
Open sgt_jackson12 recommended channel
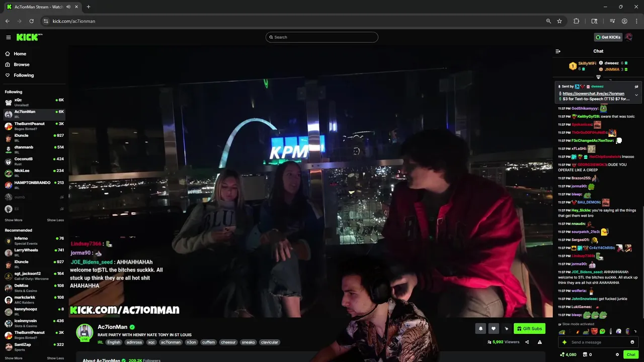coord(34,276)
